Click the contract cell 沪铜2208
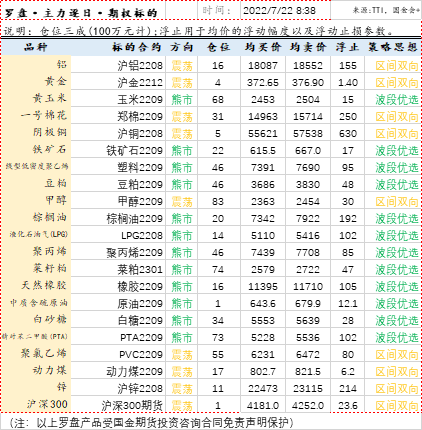This screenshot has height=430, width=422. tap(140, 134)
